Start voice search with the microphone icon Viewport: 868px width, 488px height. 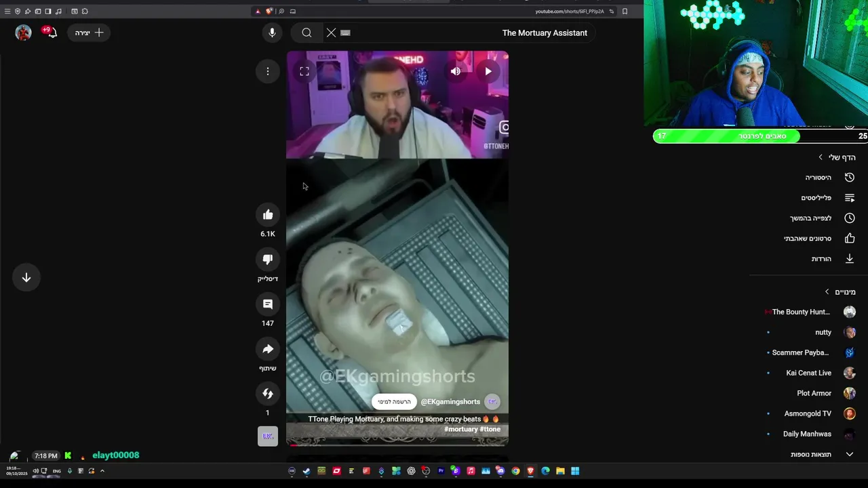tap(272, 33)
